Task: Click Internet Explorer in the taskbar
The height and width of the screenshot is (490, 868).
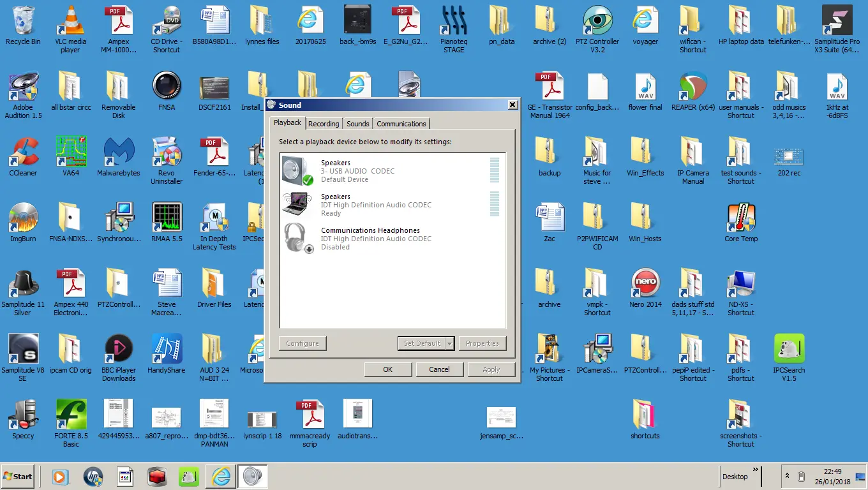Action: click(x=221, y=477)
